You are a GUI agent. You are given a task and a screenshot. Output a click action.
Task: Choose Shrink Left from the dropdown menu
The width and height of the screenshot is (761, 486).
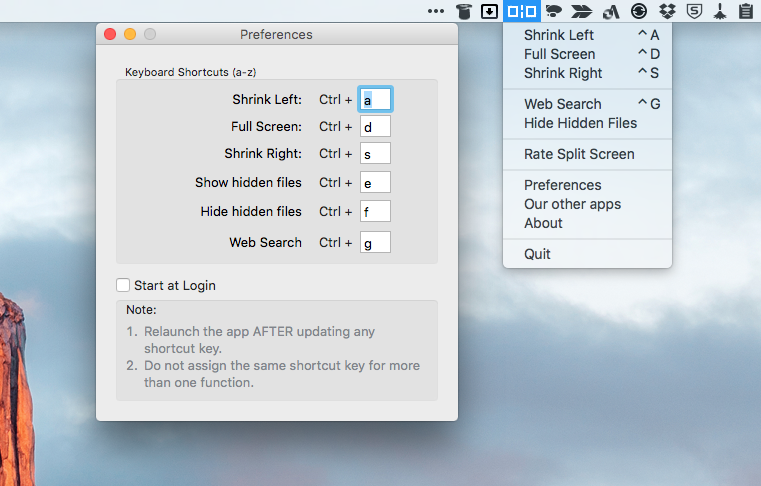(587, 35)
